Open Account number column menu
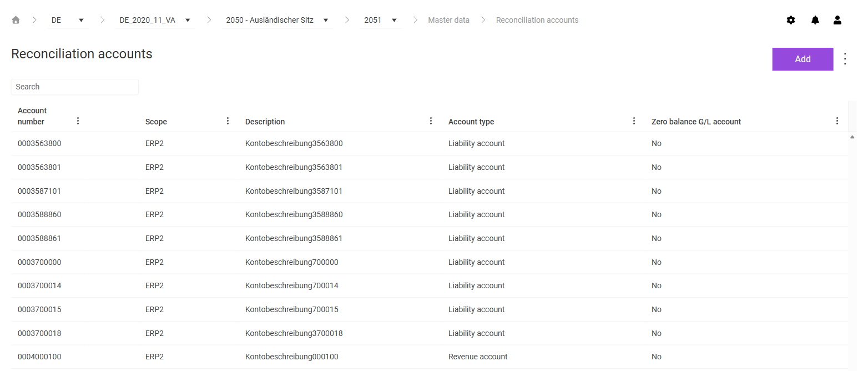 click(x=78, y=121)
